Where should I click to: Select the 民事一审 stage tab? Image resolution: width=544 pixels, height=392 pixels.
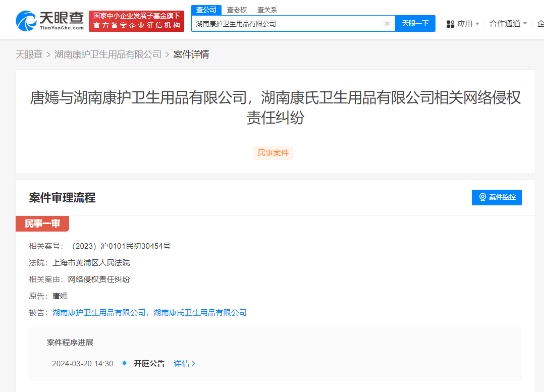[42, 224]
